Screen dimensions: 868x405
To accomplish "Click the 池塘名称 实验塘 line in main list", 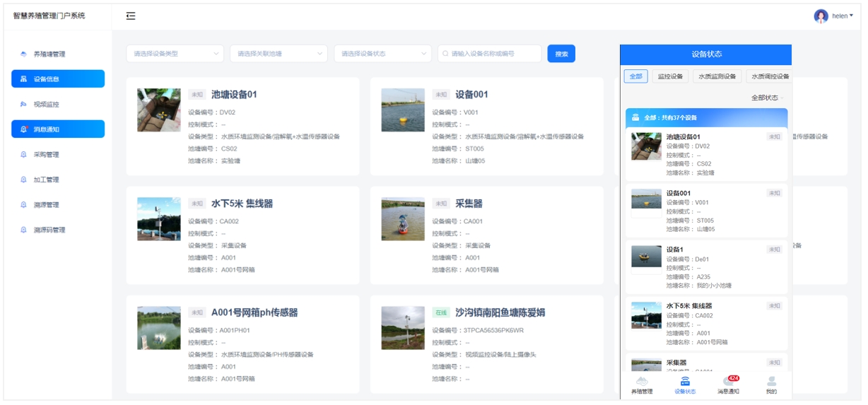I will point(214,160).
